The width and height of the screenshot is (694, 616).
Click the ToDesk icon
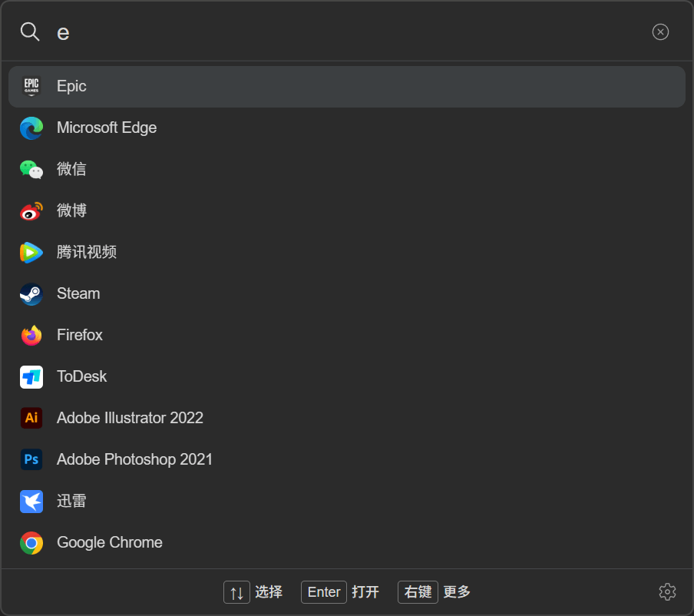(31, 377)
